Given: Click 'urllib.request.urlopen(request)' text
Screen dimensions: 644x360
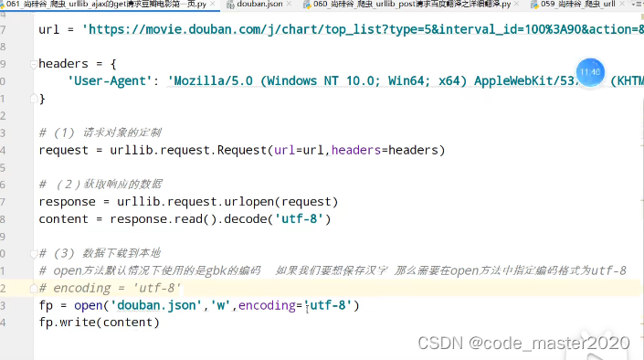Looking at the screenshot, I should click(227, 202).
